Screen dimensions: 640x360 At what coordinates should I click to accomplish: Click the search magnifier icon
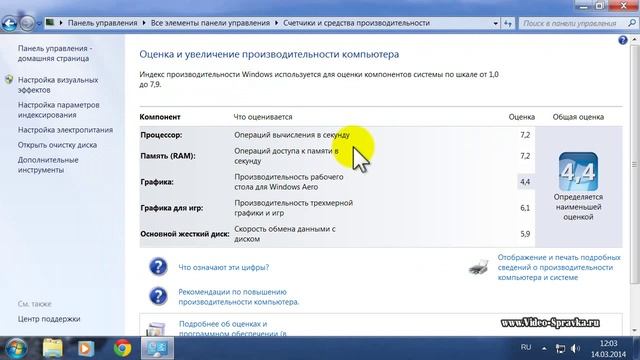pyautogui.click(x=632, y=23)
